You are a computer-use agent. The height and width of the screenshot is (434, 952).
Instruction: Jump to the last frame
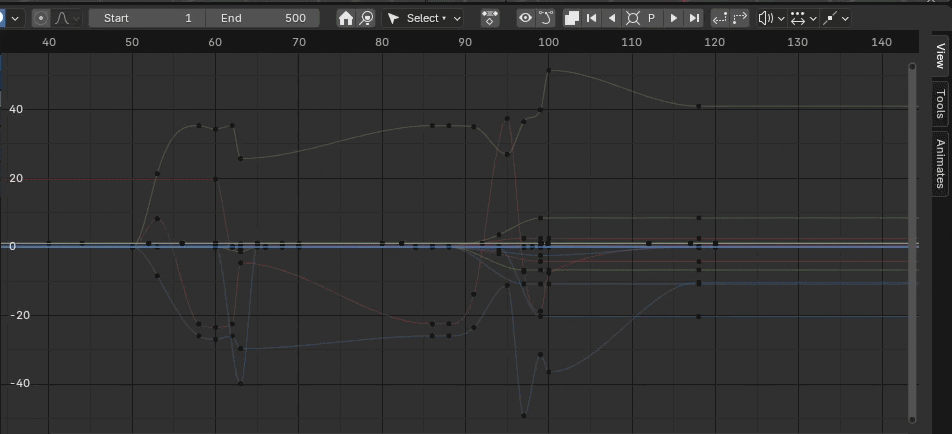pyautogui.click(x=694, y=18)
